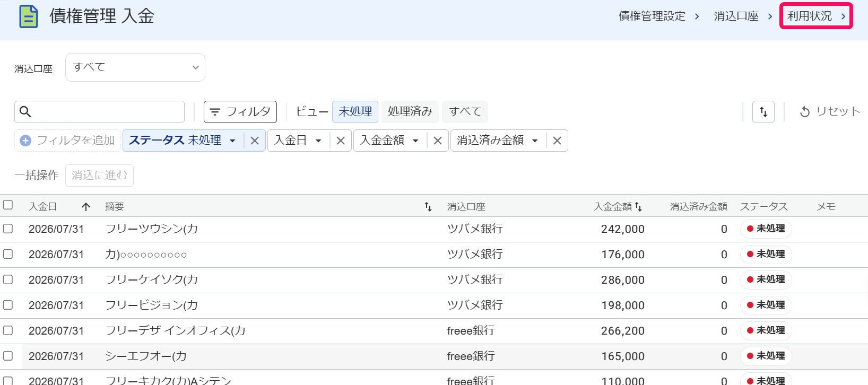Sort by 入金日 column arrow
The height and width of the screenshot is (385, 868).
pos(86,207)
